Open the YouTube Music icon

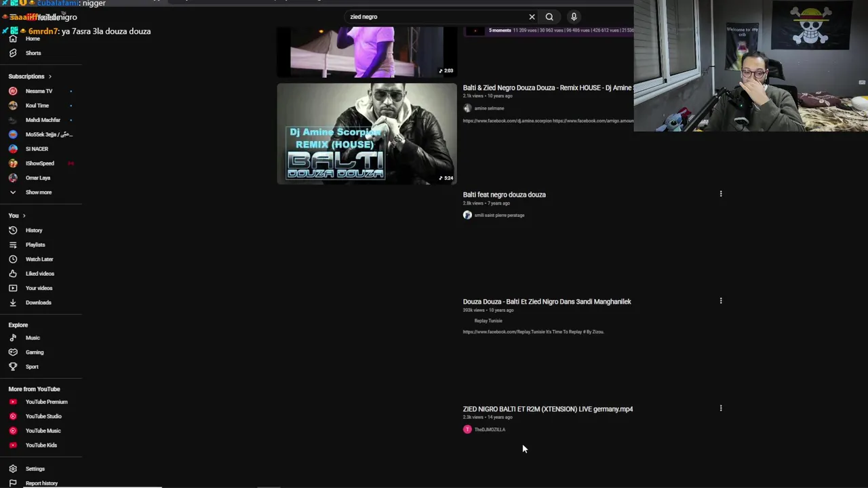pyautogui.click(x=13, y=430)
